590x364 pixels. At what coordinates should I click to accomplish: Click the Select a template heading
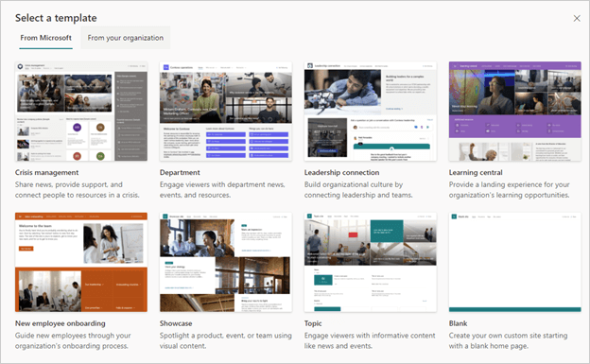[56, 18]
